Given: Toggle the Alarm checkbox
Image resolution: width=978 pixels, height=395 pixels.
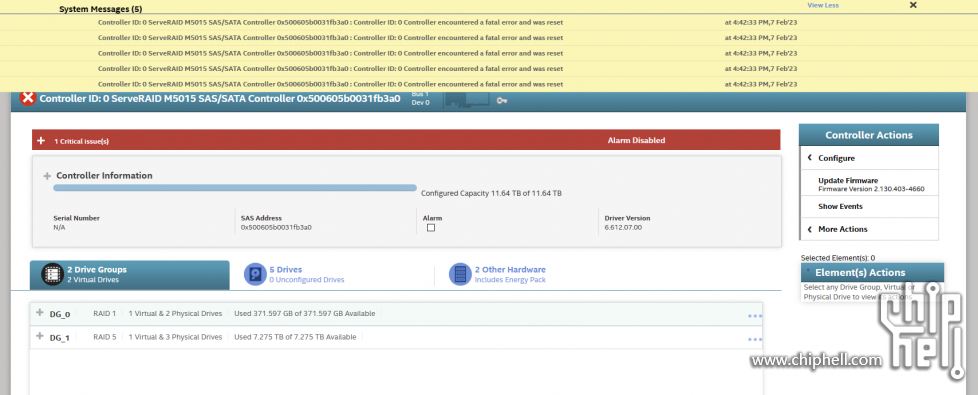Looking at the screenshot, I should tap(430, 228).
